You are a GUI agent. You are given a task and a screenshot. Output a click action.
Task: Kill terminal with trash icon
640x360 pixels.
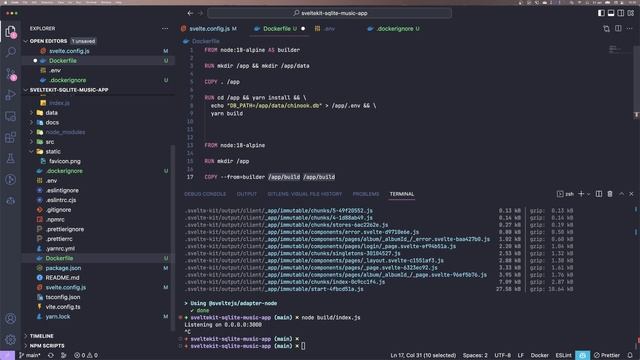[x=610, y=194]
